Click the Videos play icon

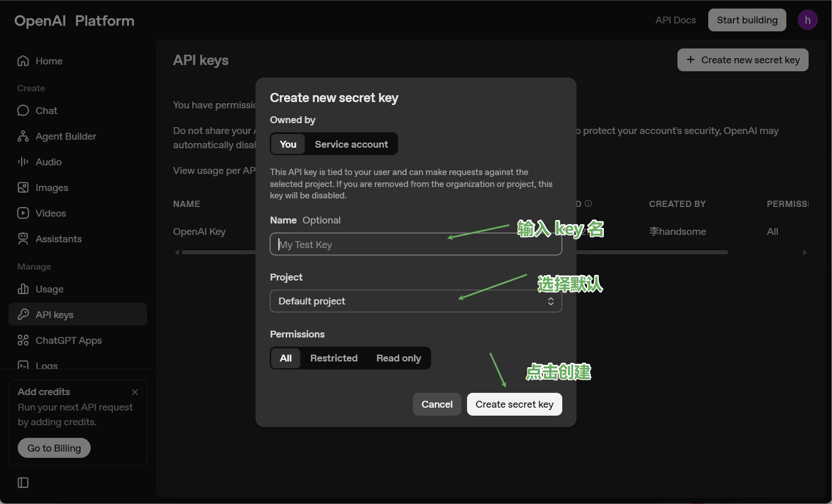[x=23, y=213]
